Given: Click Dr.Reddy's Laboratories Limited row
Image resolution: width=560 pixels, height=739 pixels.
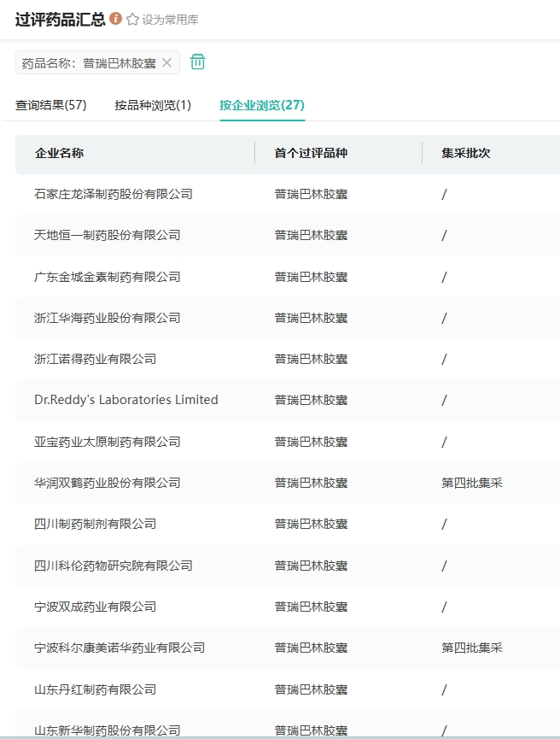Looking at the screenshot, I should click(126, 400).
